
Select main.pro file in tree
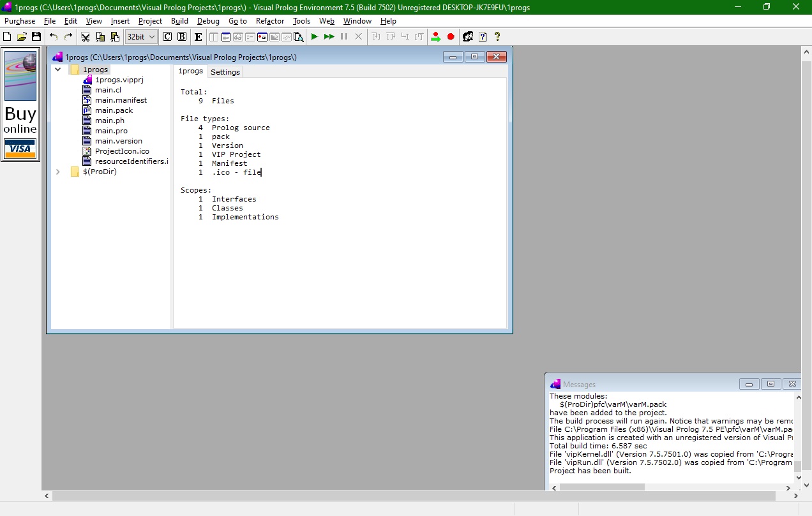click(x=111, y=131)
